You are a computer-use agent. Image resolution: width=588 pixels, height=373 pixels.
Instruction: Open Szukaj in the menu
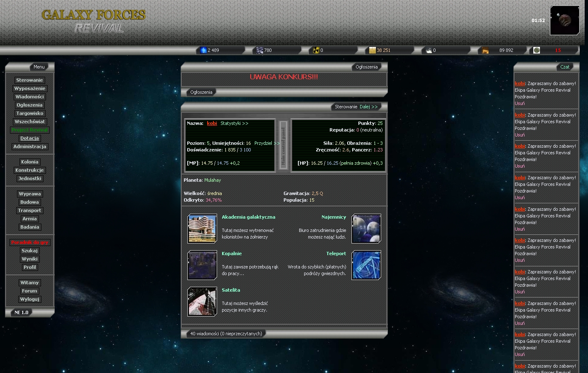pyautogui.click(x=29, y=251)
